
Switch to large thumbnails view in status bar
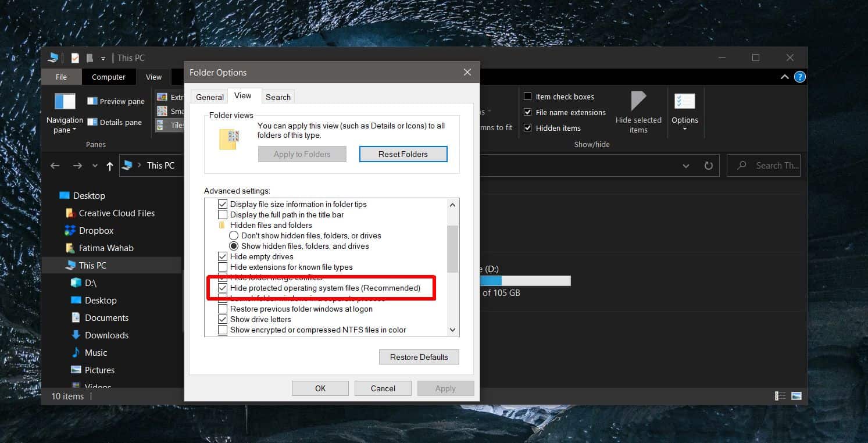(x=795, y=395)
